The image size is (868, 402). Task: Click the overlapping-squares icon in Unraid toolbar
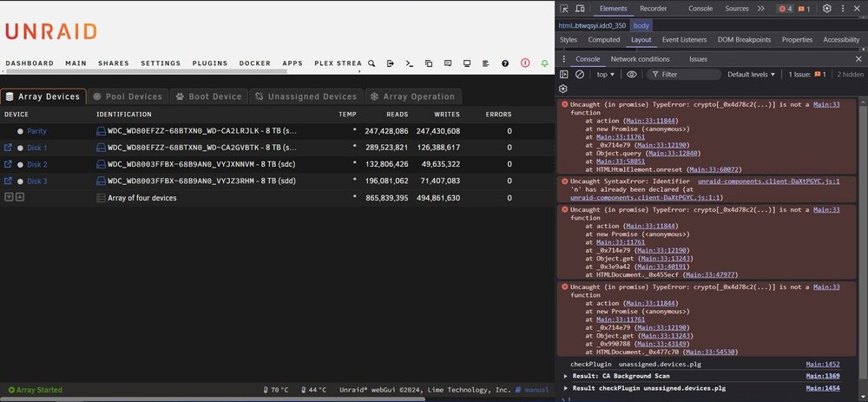click(x=429, y=63)
